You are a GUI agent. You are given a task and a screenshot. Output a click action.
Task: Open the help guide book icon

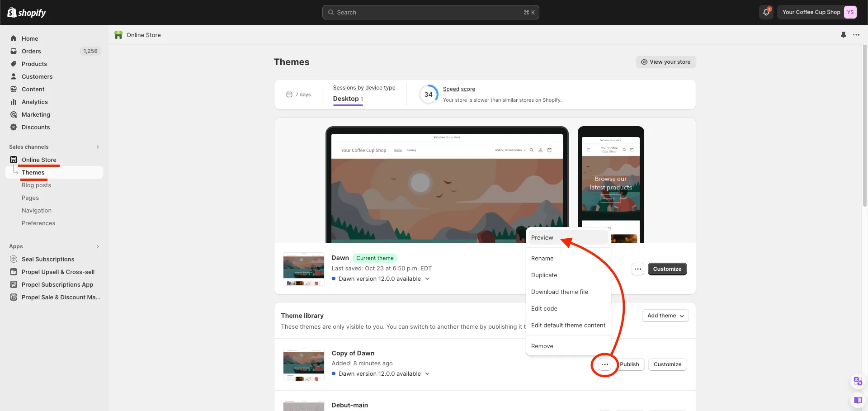(x=858, y=400)
